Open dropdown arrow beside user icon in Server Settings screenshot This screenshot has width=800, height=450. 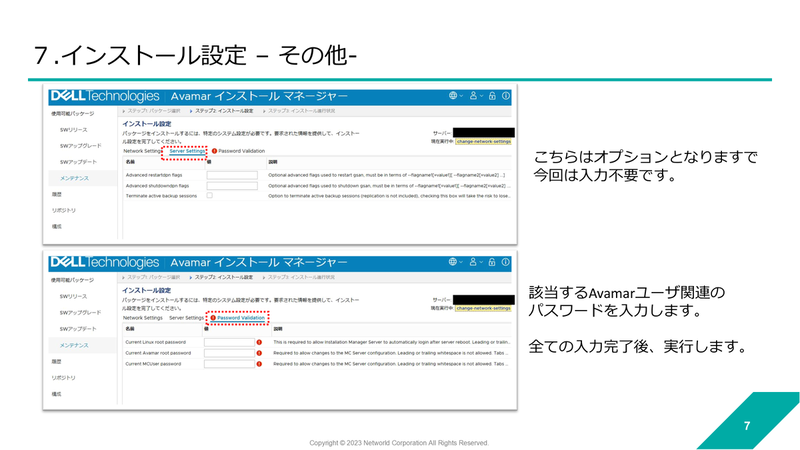(x=481, y=96)
